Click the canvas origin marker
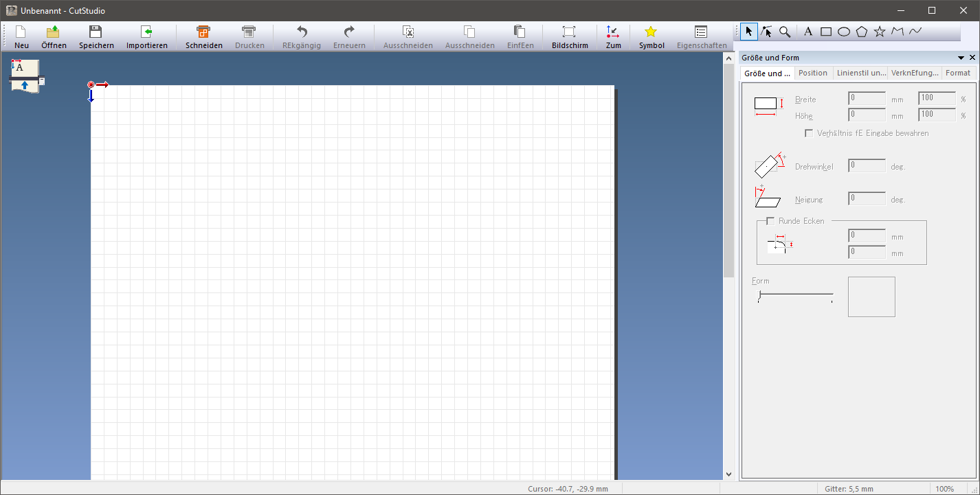Image resolution: width=980 pixels, height=495 pixels. 91,84
